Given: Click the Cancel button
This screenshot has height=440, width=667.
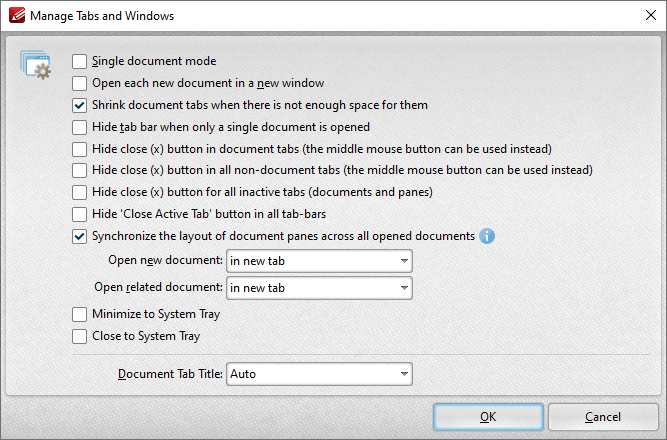Looking at the screenshot, I should tap(603, 417).
